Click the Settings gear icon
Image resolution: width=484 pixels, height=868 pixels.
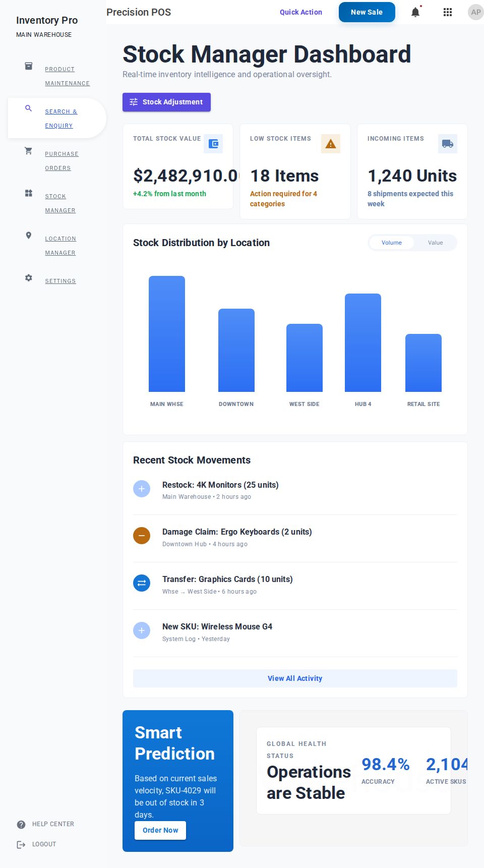coord(29,278)
